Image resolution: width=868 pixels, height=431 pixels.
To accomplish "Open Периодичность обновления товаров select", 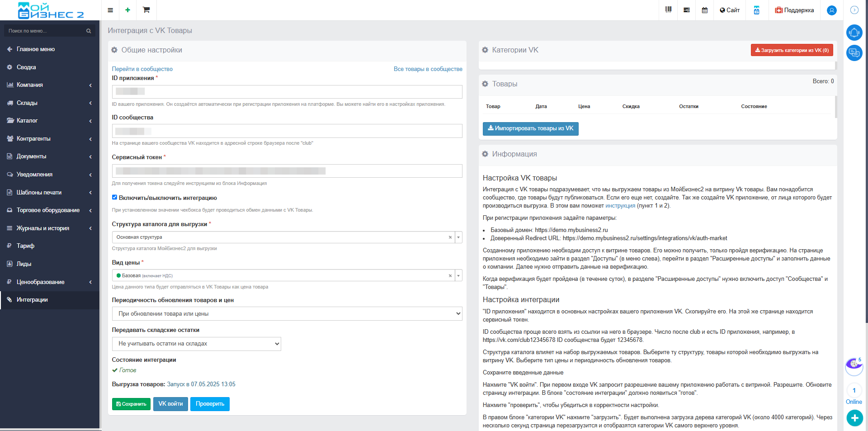I will click(x=287, y=313).
